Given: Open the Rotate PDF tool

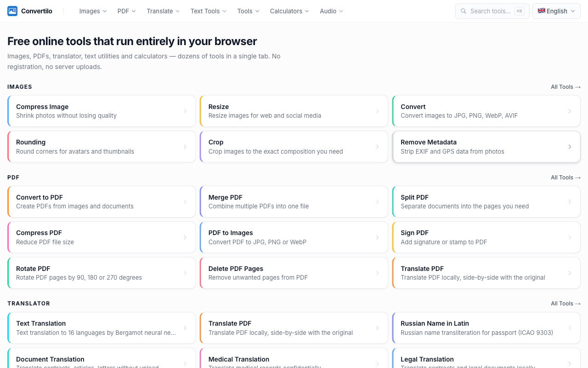Looking at the screenshot, I should tap(102, 273).
